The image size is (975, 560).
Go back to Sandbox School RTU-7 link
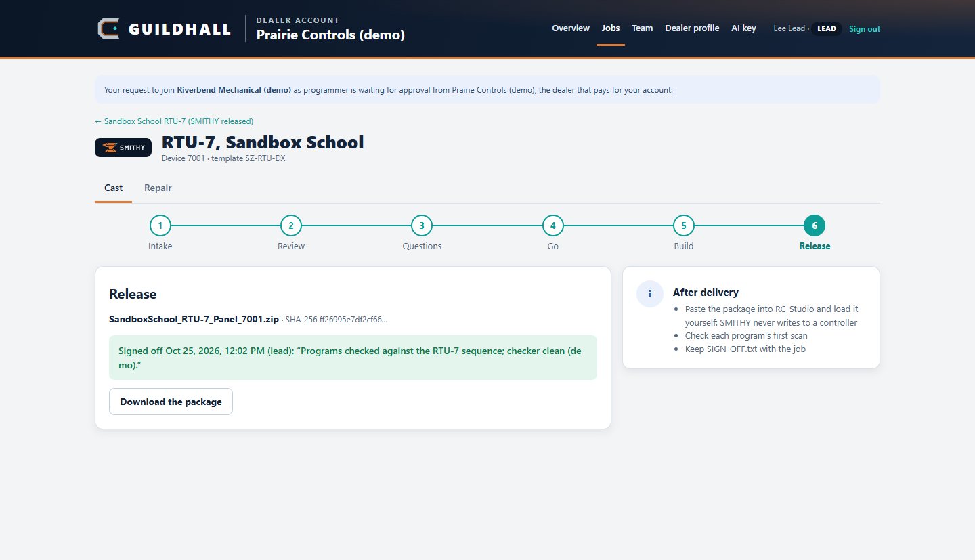[x=174, y=121]
